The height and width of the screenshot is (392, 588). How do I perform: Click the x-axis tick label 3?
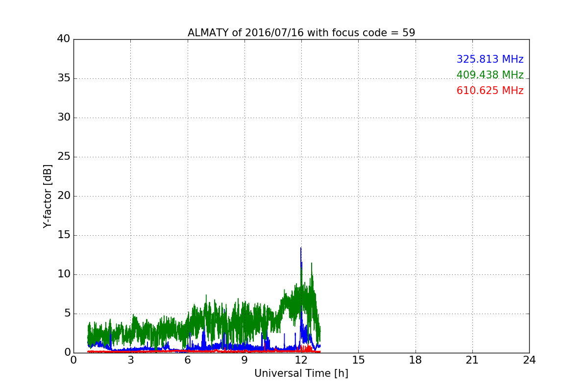(130, 360)
